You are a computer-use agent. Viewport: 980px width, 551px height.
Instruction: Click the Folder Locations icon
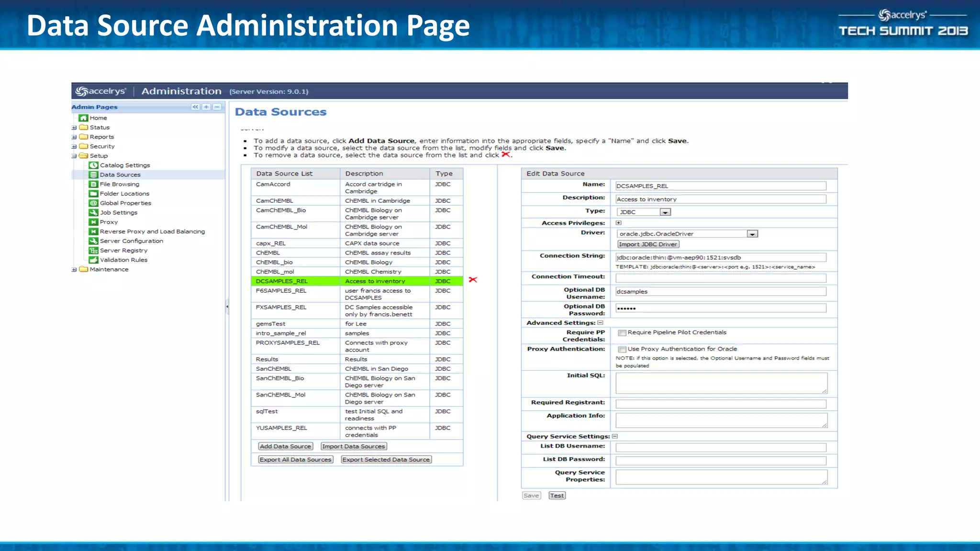93,194
